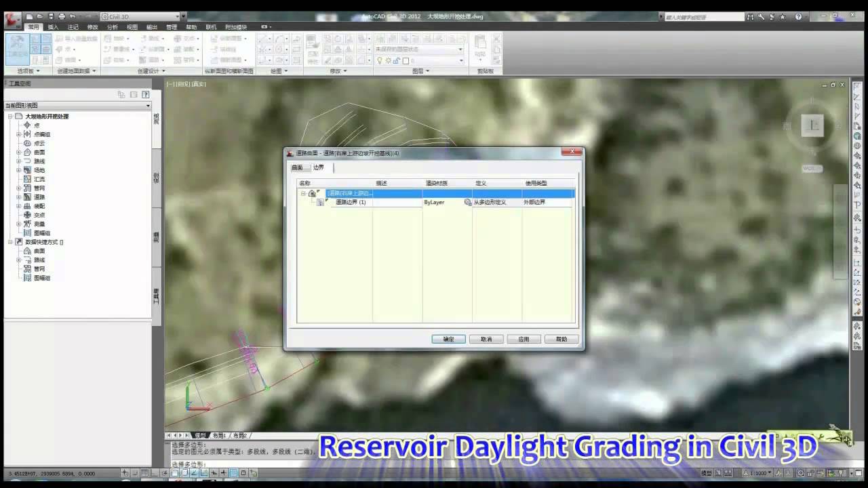
Task: Click the ViewCube top face
Action: click(812, 125)
